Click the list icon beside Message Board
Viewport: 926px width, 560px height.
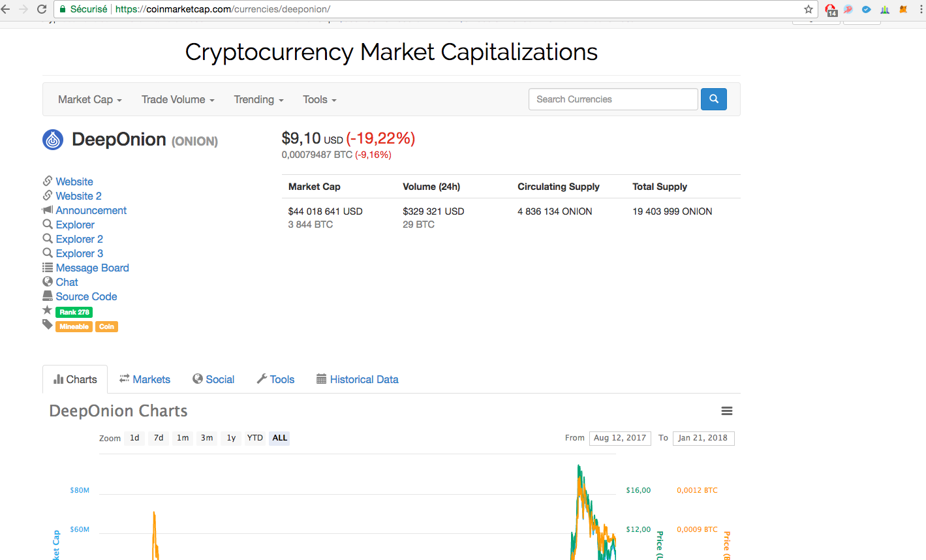[48, 268]
